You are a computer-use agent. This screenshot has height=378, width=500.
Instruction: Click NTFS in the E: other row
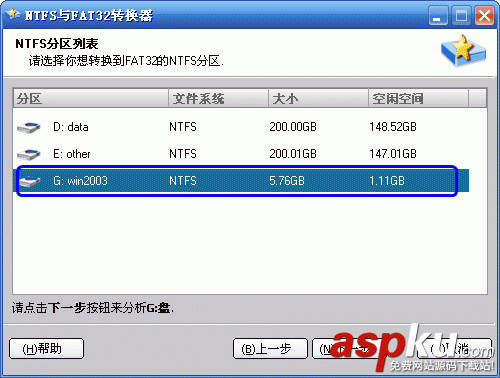[183, 154]
